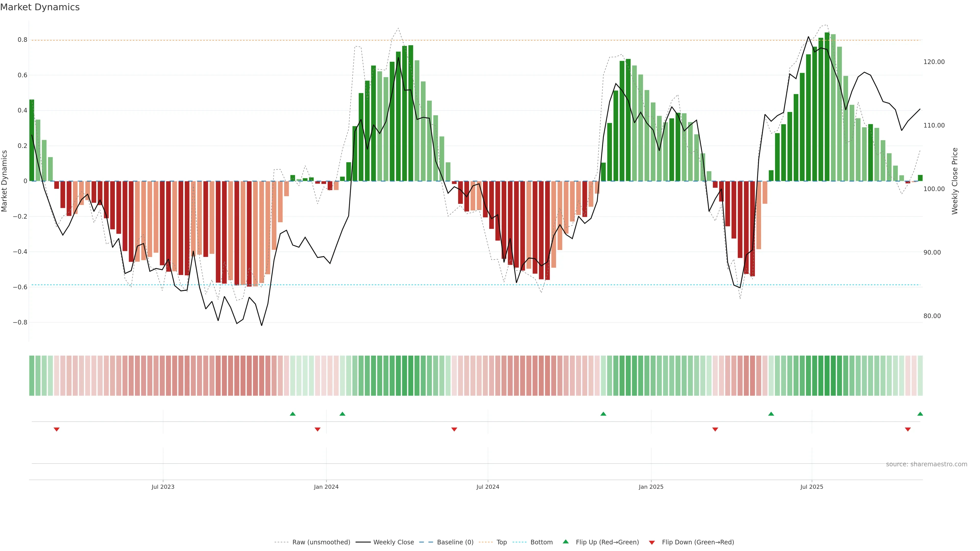The image size is (980, 551).
Task: Click the earliest red flip-down marker before Jul 2023
Action: click(57, 429)
